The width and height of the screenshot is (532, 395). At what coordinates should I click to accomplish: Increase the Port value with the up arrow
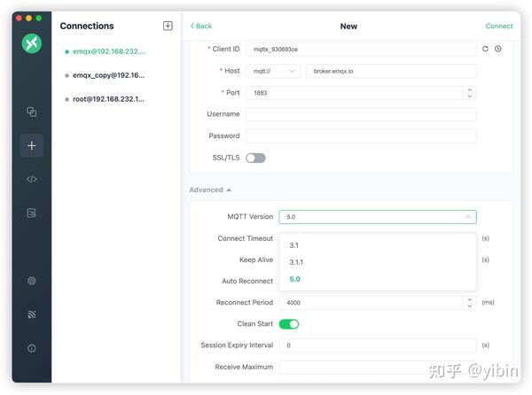point(470,89)
